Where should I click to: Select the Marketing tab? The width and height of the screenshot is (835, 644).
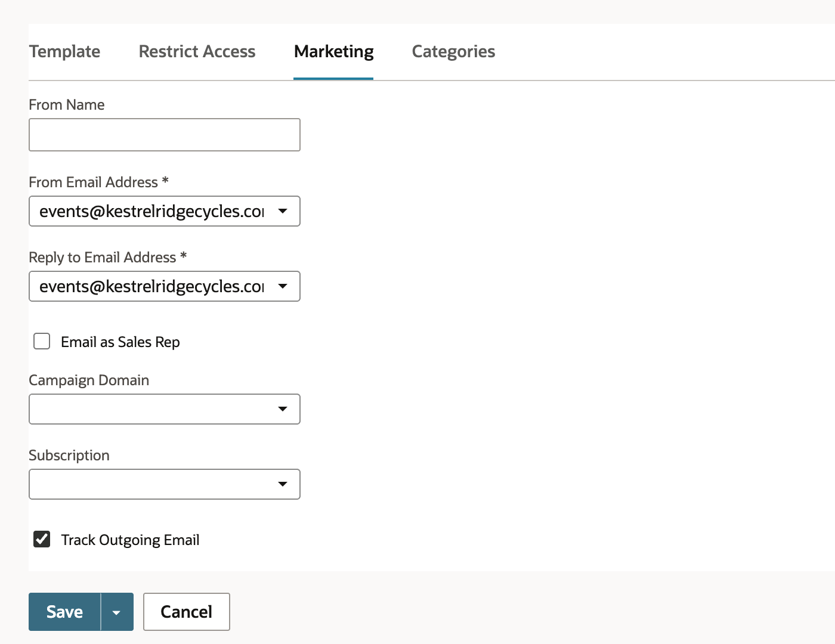pyautogui.click(x=333, y=52)
